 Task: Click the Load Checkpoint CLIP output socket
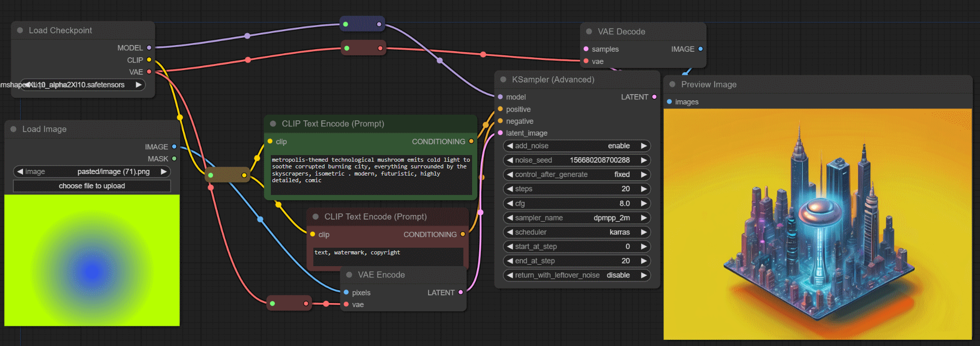[149, 60]
